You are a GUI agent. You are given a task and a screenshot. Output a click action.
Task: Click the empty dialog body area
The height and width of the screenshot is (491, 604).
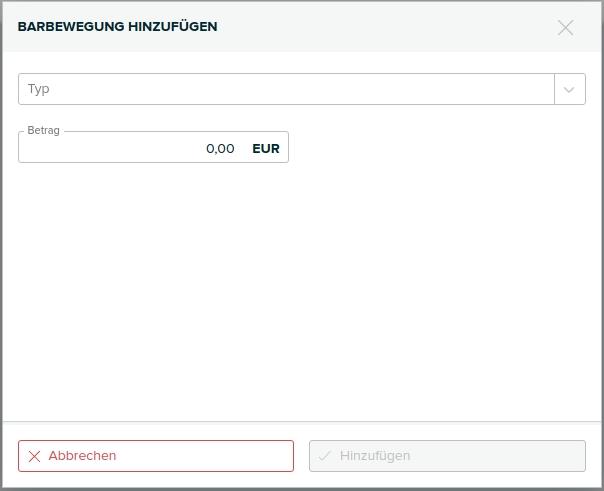[x=302, y=293]
